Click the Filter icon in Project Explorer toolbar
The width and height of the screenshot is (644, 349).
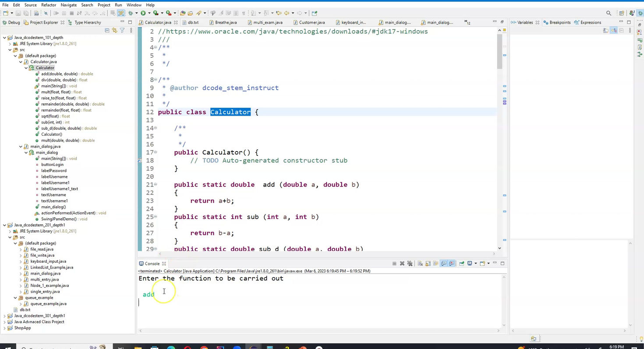click(x=122, y=30)
